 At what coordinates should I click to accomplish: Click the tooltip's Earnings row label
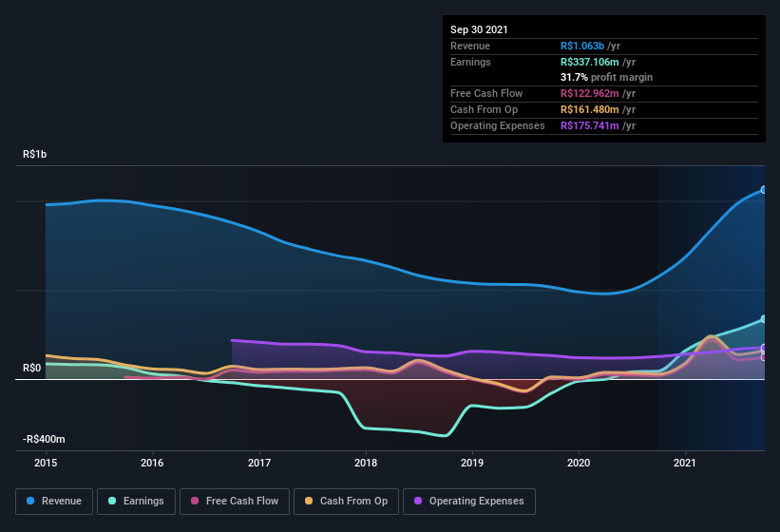point(470,62)
